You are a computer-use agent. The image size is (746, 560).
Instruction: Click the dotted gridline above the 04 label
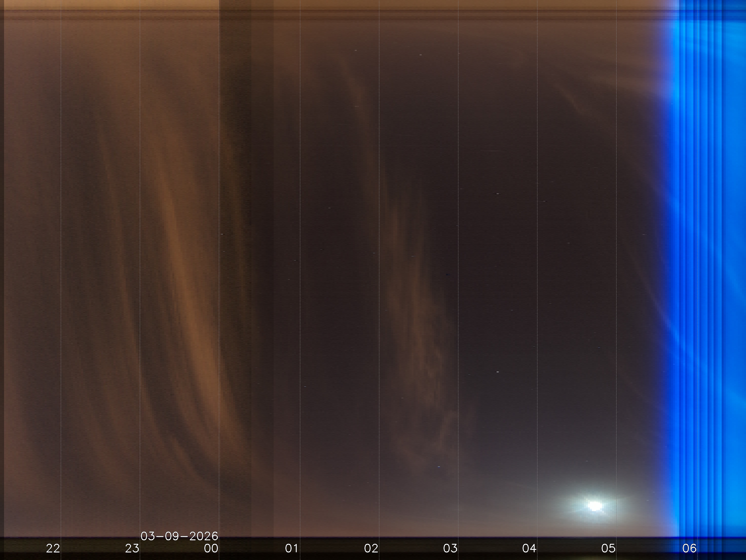pyautogui.click(x=537, y=270)
